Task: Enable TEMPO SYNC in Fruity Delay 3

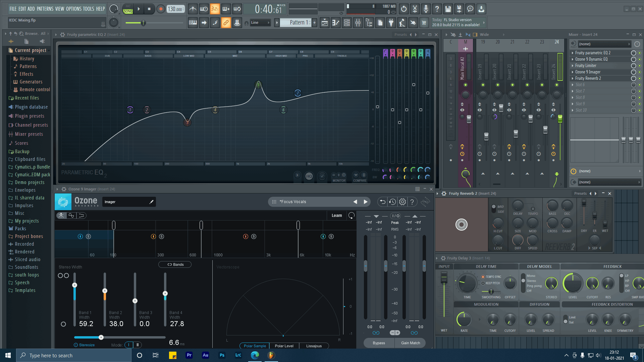Action: point(483,277)
